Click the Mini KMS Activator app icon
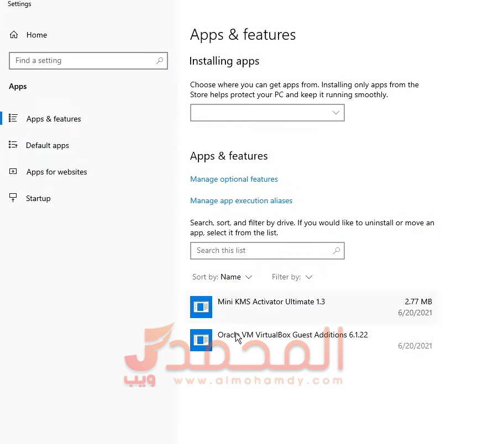The width and height of the screenshot is (504, 444). 201,307
